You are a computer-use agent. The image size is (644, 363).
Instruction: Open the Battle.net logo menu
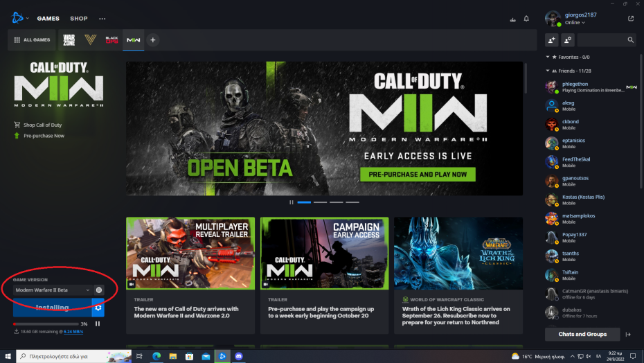click(x=18, y=18)
